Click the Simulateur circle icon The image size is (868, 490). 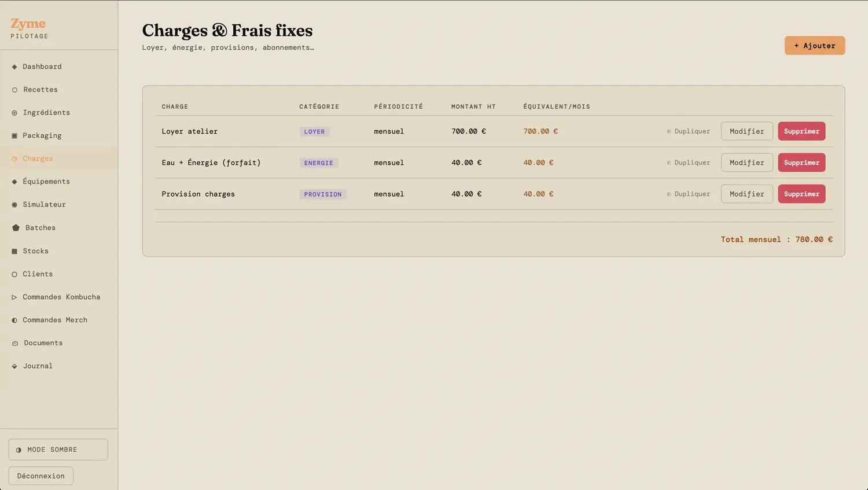click(14, 205)
